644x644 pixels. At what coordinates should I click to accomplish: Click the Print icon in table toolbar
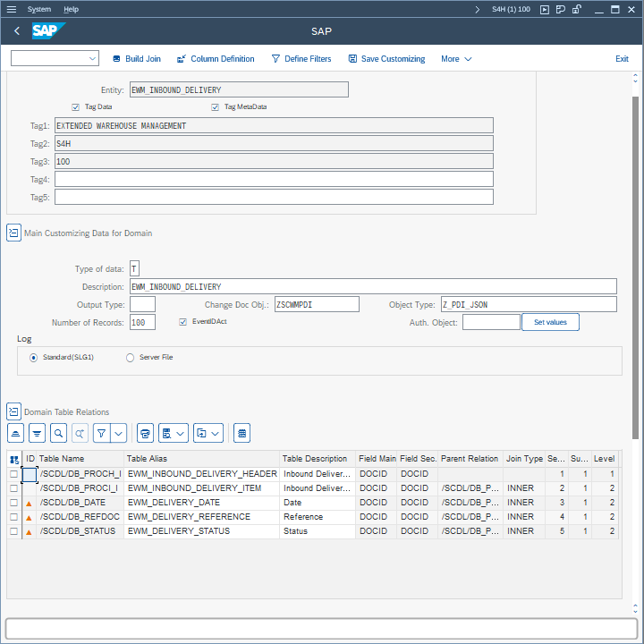pyautogui.click(x=145, y=433)
